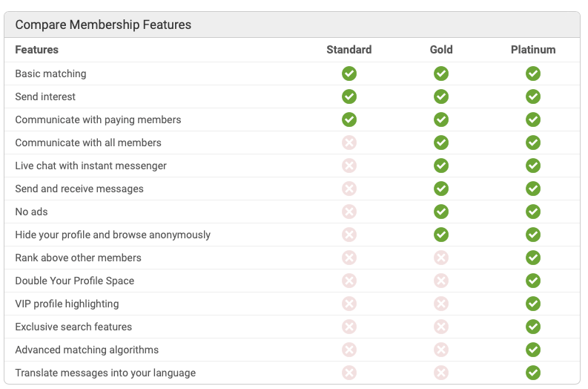Click Gold checkmark for Hide your profile row
Image resolution: width=588 pixels, height=389 pixels.
click(441, 235)
